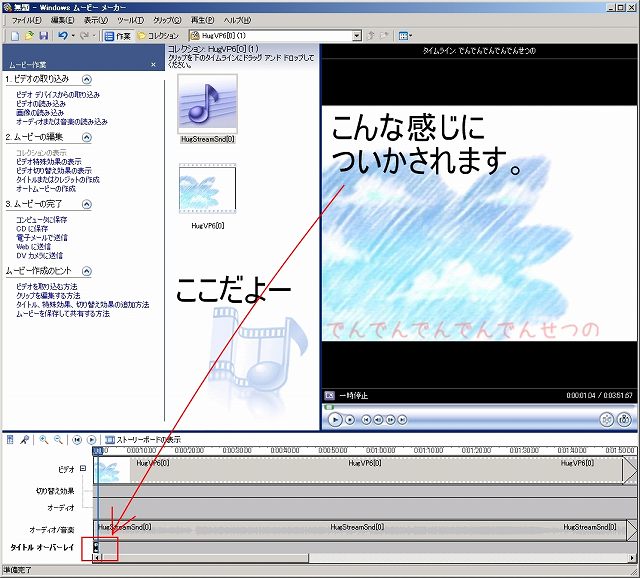The height and width of the screenshot is (578, 640).
Task: Stop preview playback with Stop button
Action: click(350, 420)
